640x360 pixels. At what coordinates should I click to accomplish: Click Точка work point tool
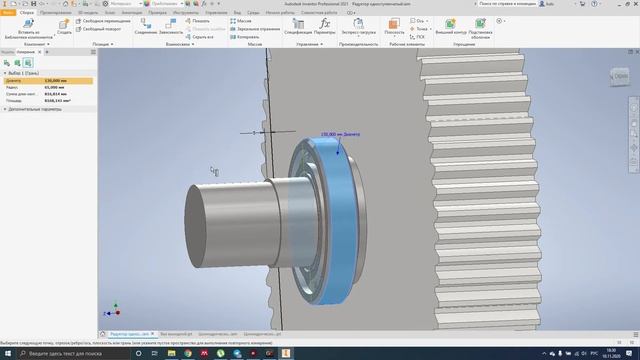(x=418, y=29)
